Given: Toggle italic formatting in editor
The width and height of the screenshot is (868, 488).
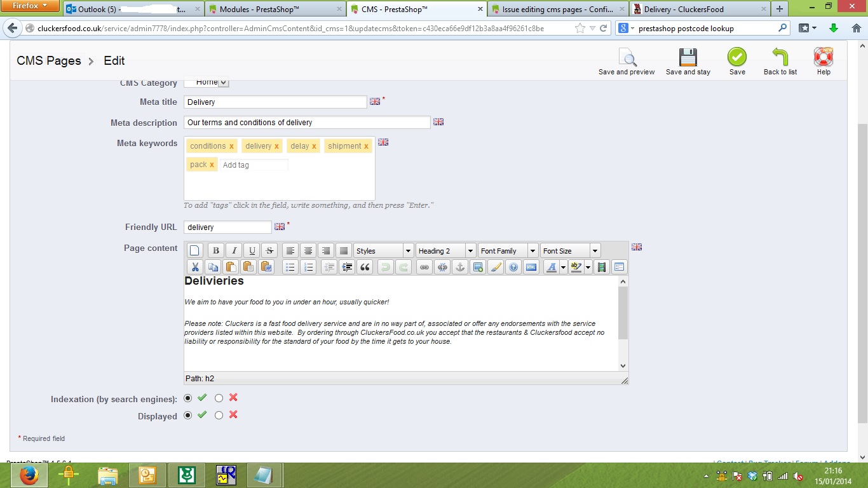Looking at the screenshot, I should tap(234, 251).
